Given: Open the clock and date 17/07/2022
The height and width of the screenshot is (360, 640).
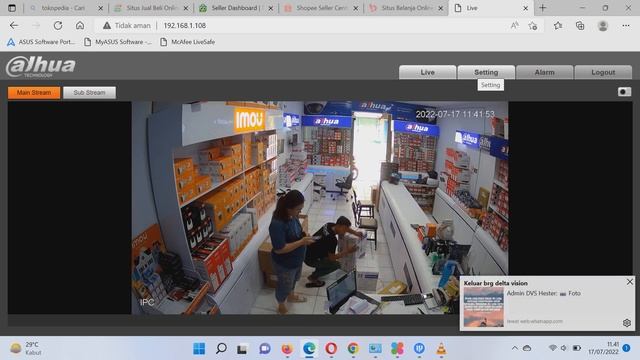Looking at the screenshot, I should 603,348.
